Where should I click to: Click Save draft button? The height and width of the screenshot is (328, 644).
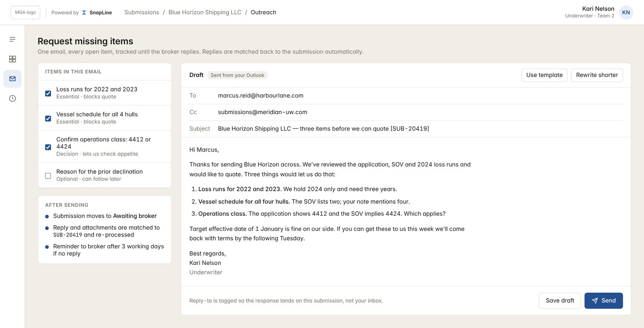point(560,300)
